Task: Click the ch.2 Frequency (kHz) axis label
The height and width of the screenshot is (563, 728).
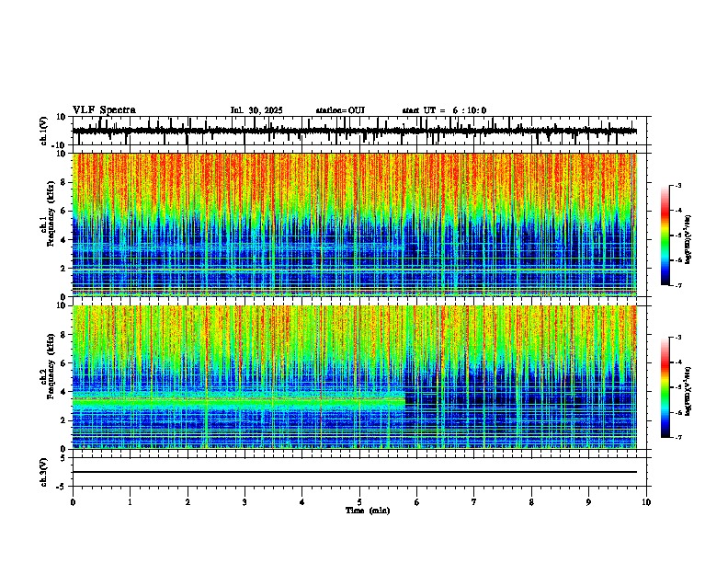Action: tap(50, 365)
